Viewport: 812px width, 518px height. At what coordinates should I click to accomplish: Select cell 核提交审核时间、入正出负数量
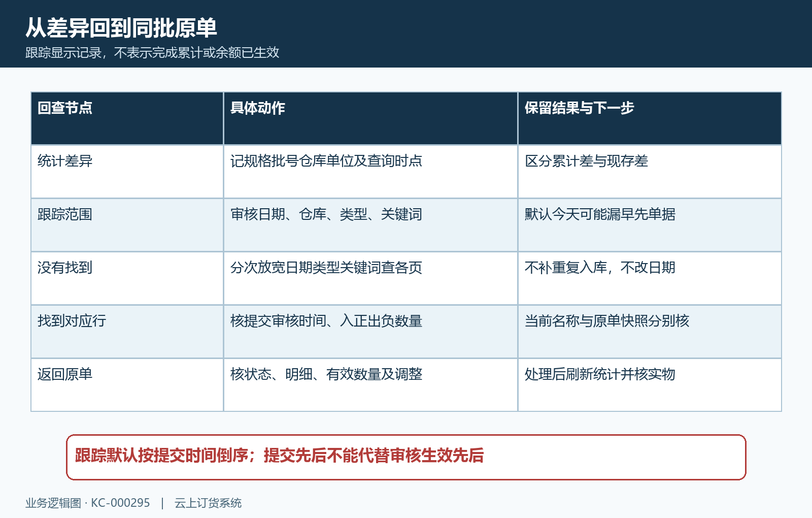click(x=370, y=332)
